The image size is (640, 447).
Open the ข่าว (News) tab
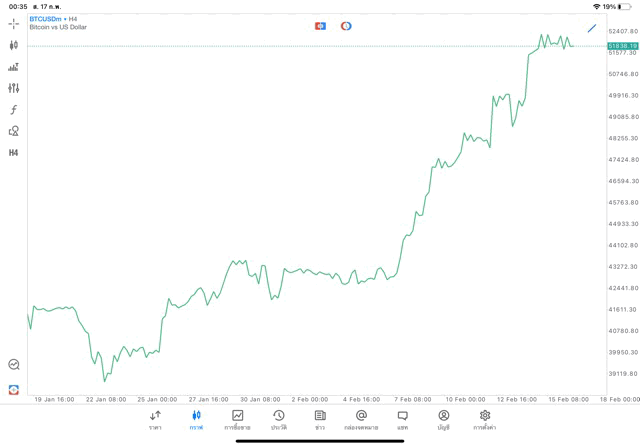(x=320, y=420)
